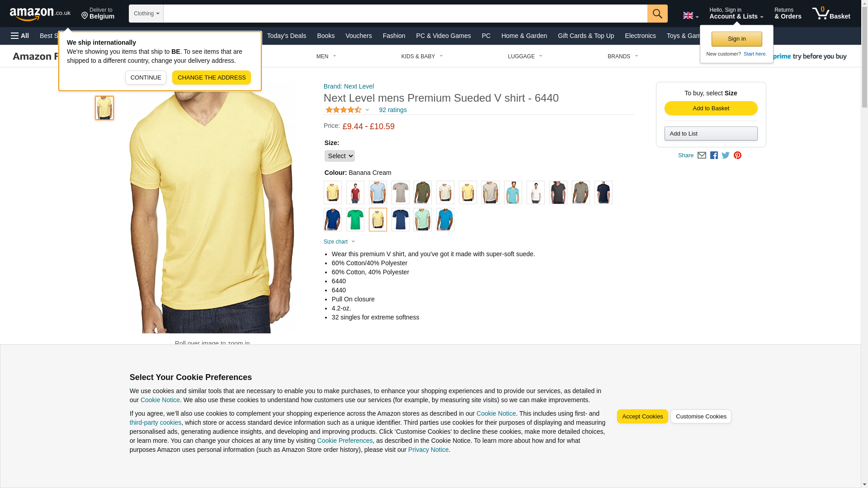The height and width of the screenshot is (488, 868).
Task: Click the Amazon.co.uk logo
Action: (40, 14)
